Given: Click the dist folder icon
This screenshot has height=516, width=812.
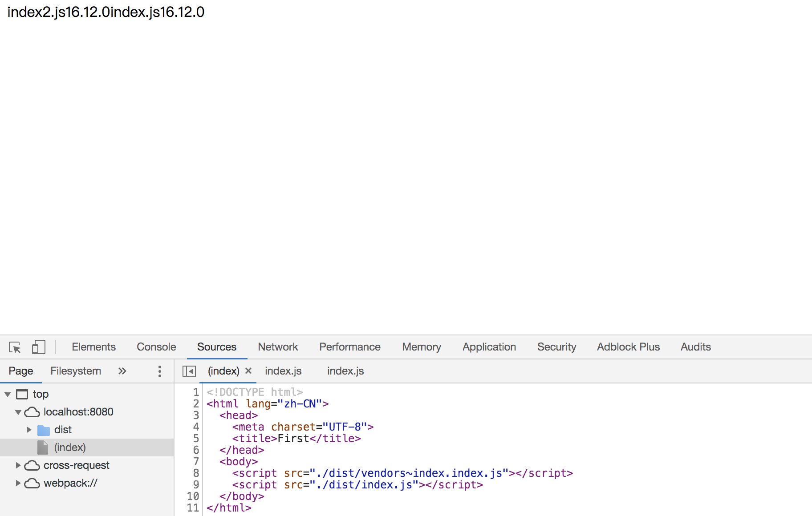Looking at the screenshot, I should pyautogui.click(x=43, y=430).
